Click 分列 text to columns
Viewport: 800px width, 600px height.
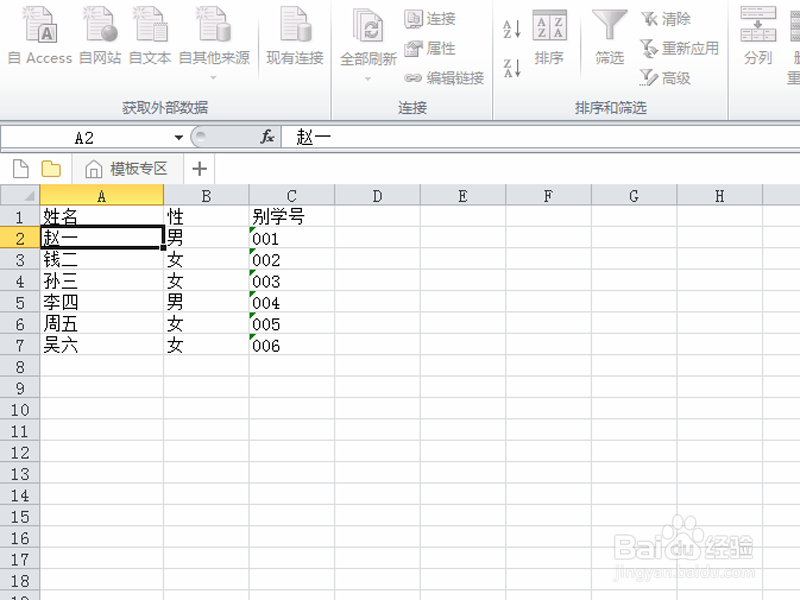coord(758,36)
